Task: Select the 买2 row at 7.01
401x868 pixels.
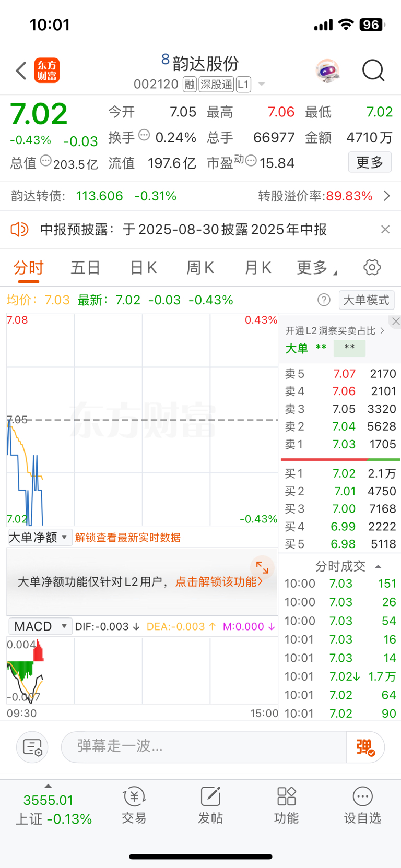Action: tap(340, 491)
